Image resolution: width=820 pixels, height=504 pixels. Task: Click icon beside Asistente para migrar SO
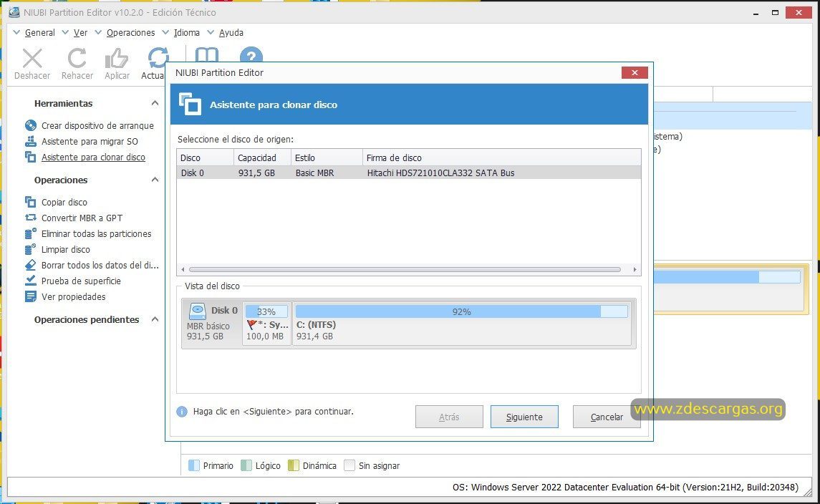(x=31, y=141)
